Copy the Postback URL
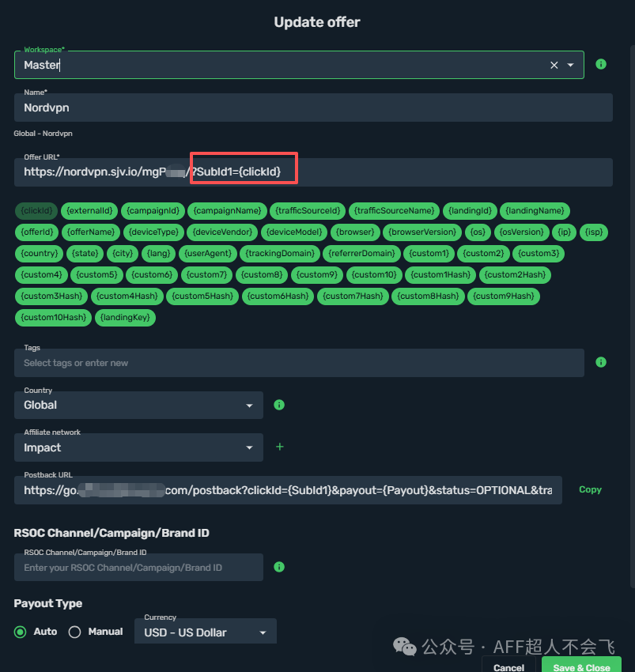This screenshot has width=635, height=672. pyautogui.click(x=590, y=489)
